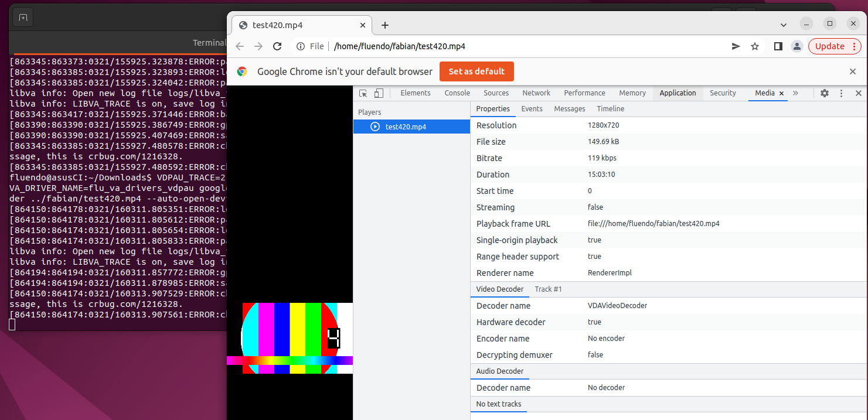This screenshot has height=420, width=868.
Task: Click the play icon beside test420.mp4
Action: (375, 127)
